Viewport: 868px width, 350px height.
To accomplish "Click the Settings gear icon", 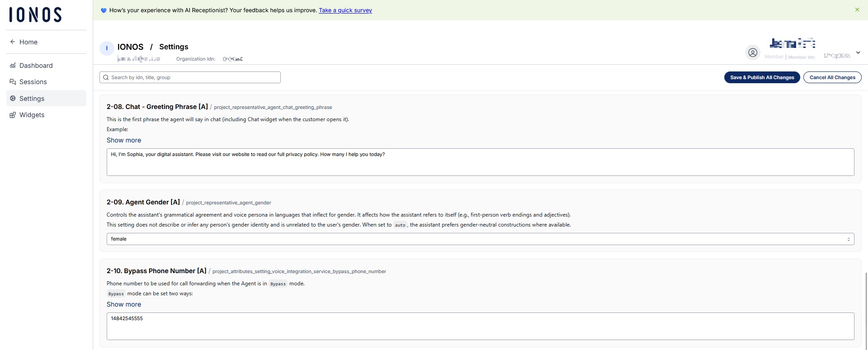I will click(13, 99).
